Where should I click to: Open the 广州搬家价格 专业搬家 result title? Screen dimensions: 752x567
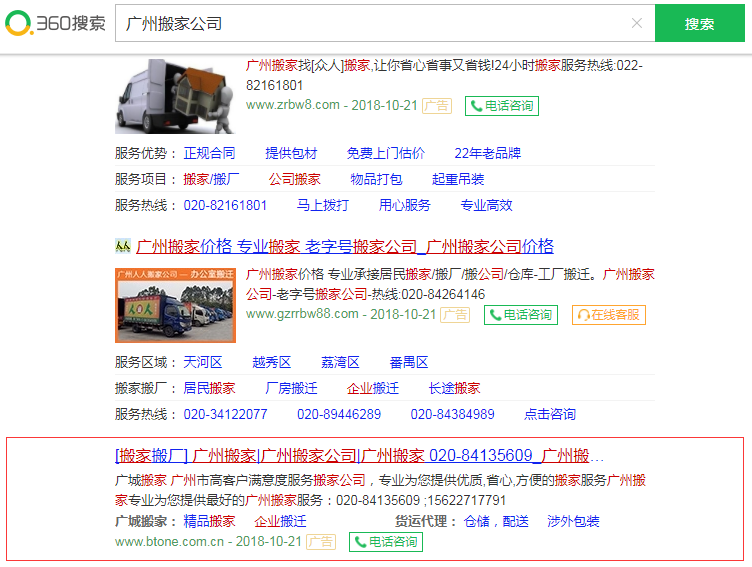344,246
